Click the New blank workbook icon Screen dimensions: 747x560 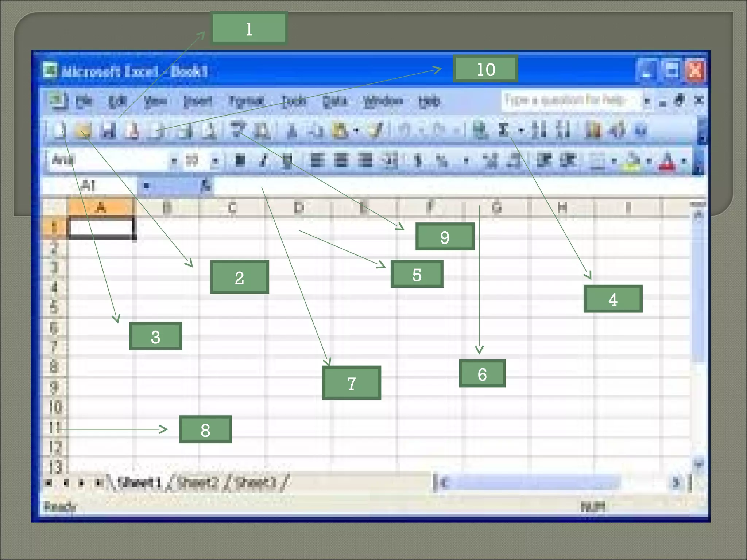pyautogui.click(x=60, y=130)
